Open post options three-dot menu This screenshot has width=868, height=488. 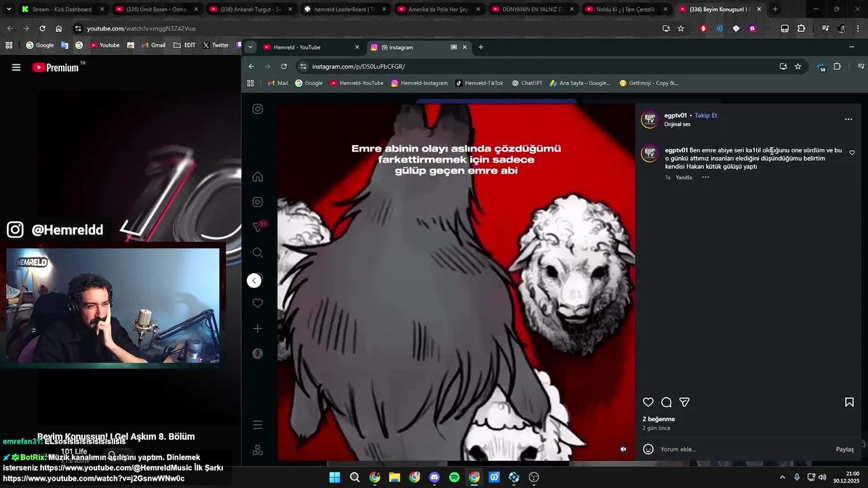tap(848, 119)
